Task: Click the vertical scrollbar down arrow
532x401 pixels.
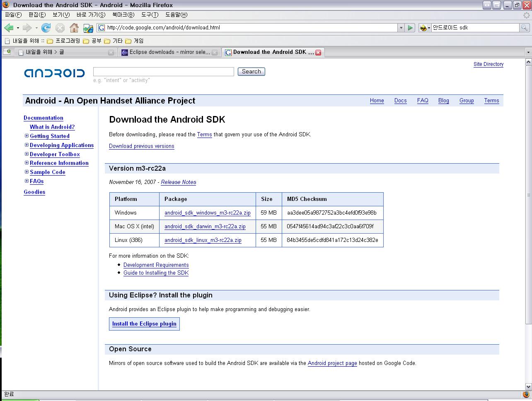Action: pyautogui.click(x=528, y=387)
